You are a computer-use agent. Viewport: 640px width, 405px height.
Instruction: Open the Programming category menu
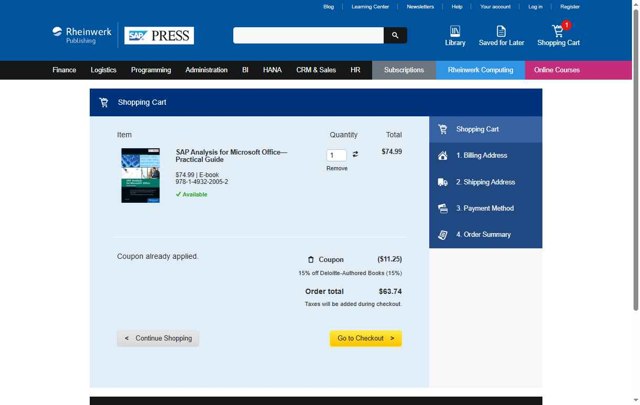point(151,70)
